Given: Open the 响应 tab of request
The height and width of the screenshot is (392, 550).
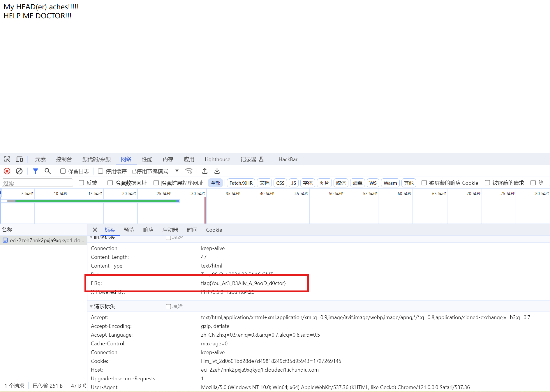Looking at the screenshot, I should 148,230.
